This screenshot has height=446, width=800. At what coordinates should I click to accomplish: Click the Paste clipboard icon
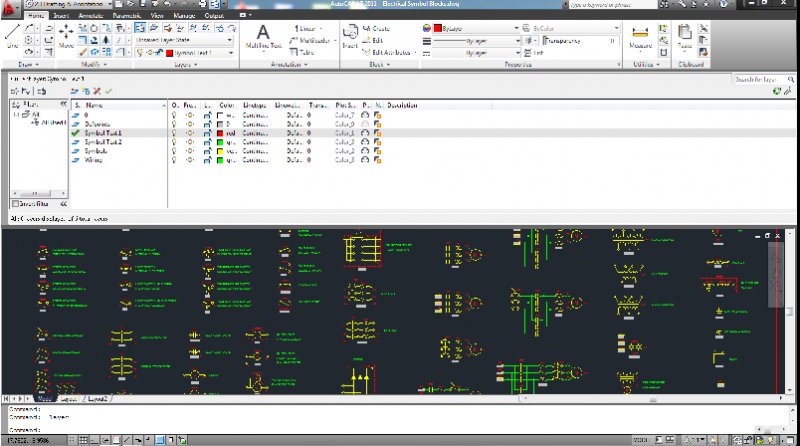[x=684, y=35]
